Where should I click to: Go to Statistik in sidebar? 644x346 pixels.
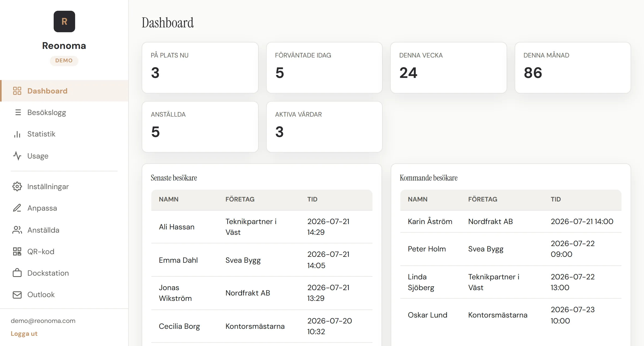64,134
